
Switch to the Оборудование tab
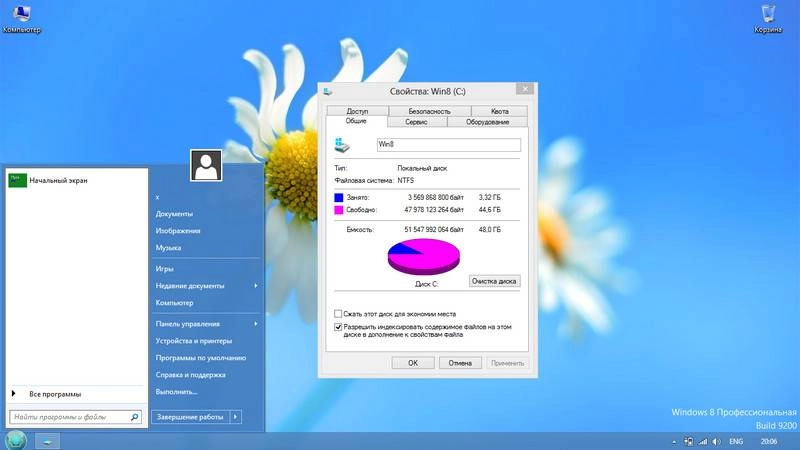coord(487,122)
